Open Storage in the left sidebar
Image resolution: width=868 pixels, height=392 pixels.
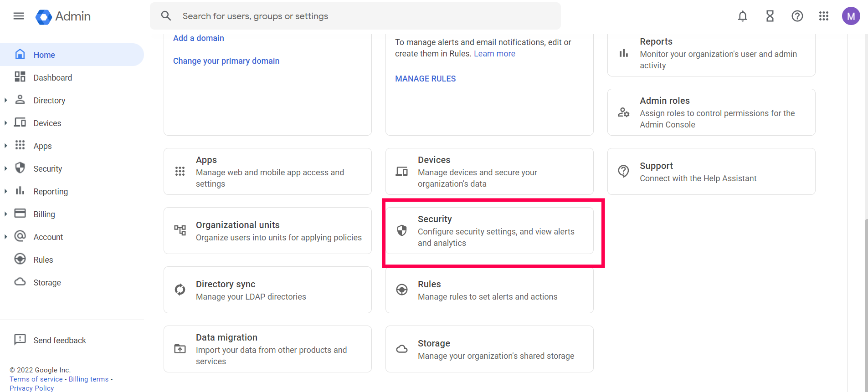point(47,283)
